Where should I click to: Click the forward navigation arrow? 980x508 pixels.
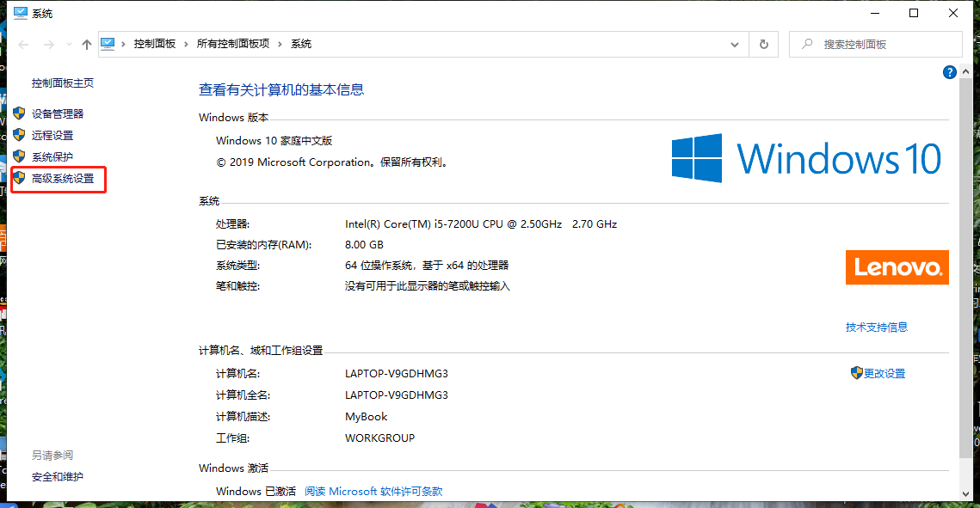click(49, 45)
